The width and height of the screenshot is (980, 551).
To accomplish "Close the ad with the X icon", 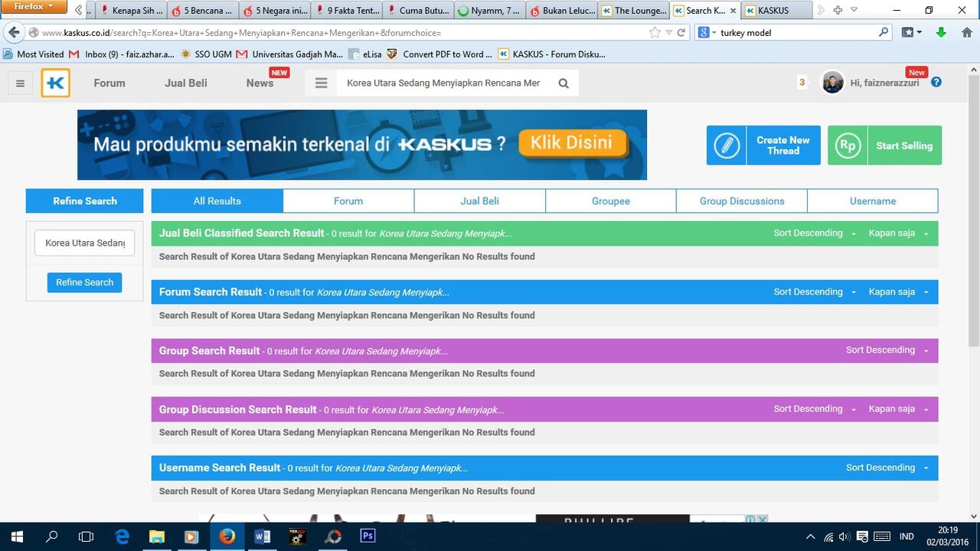I will [x=763, y=520].
